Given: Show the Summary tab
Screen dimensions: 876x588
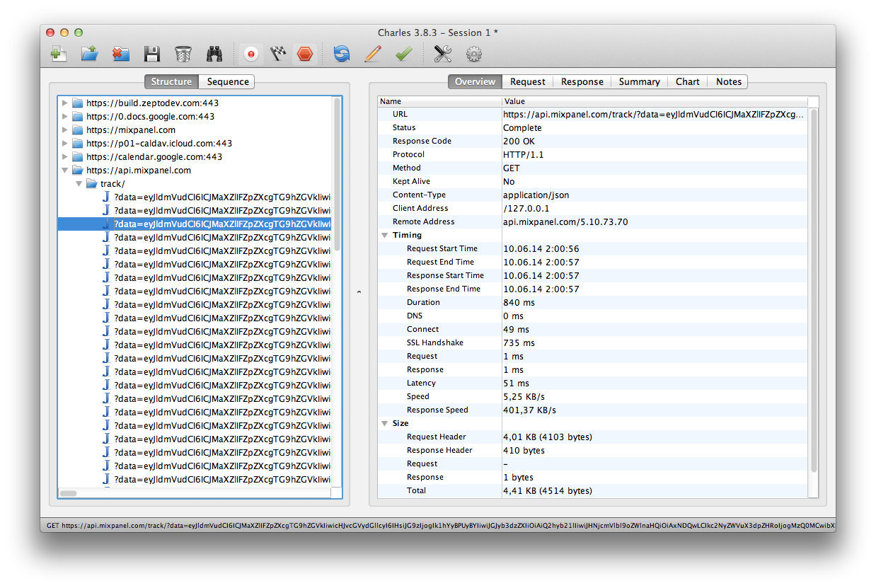Looking at the screenshot, I should (639, 81).
